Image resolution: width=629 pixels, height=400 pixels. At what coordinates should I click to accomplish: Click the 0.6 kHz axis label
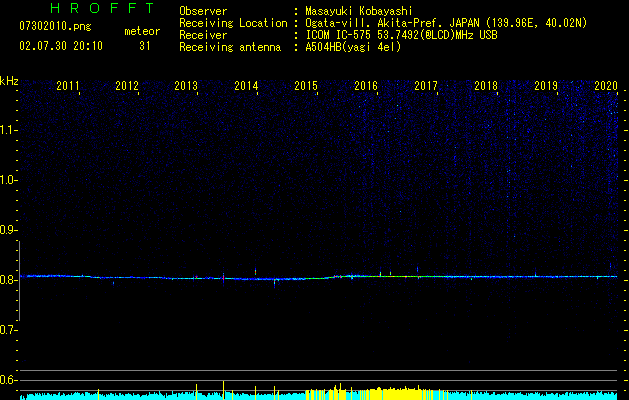pyautogui.click(x=8, y=380)
